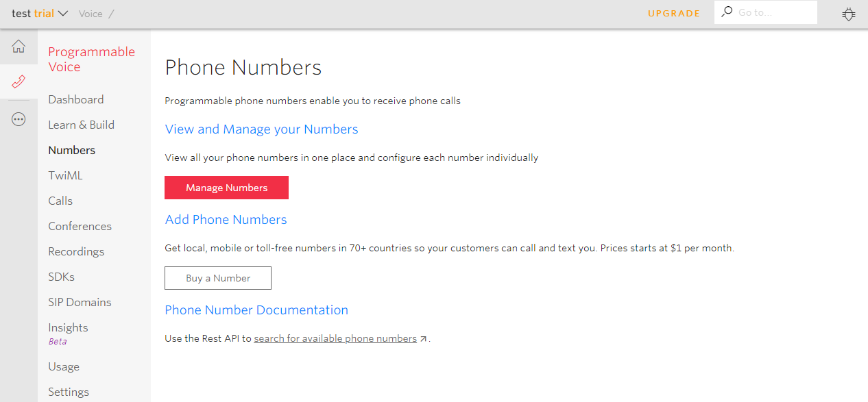Open Insights Beta page
Image resolution: width=868 pixels, height=402 pixels.
click(x=68, y=327)
